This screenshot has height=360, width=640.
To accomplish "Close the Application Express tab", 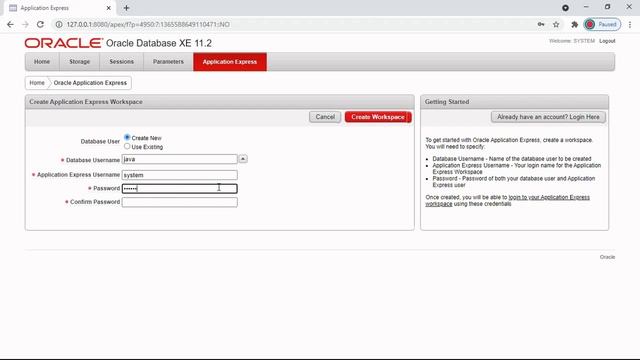I will (x=109, y=8).
